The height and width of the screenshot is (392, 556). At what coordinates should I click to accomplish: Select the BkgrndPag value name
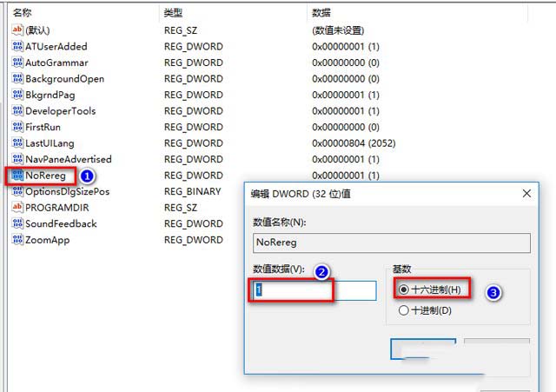pos(50,95)
